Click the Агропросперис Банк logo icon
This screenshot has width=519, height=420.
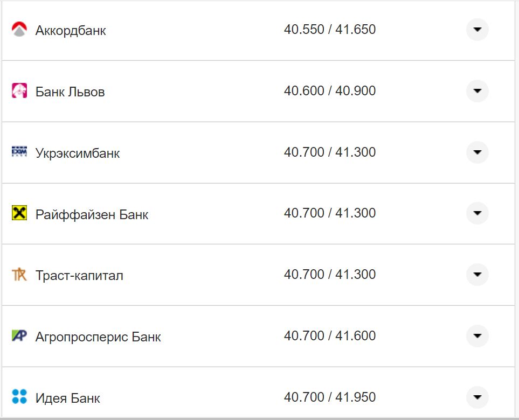coord(19,335)
